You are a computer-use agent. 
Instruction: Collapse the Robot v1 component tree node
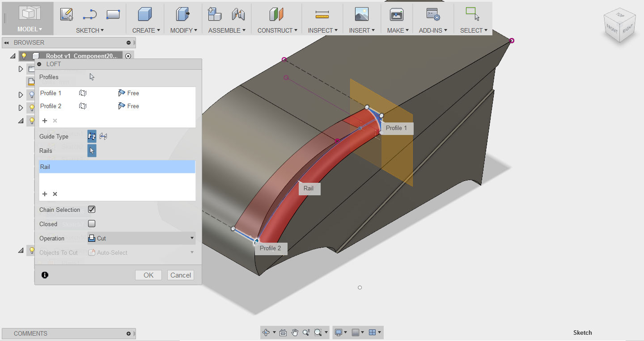coord(12,56)
